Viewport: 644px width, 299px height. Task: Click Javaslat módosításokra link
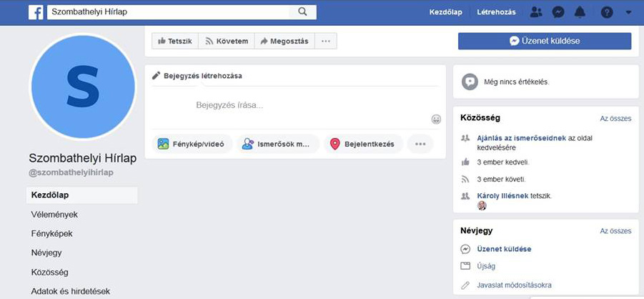coord(514,285)
